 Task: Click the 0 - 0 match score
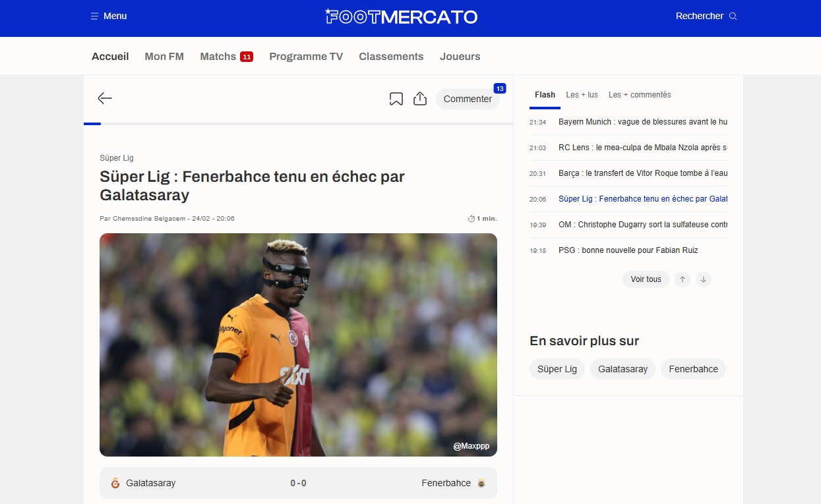pos(298,483)
